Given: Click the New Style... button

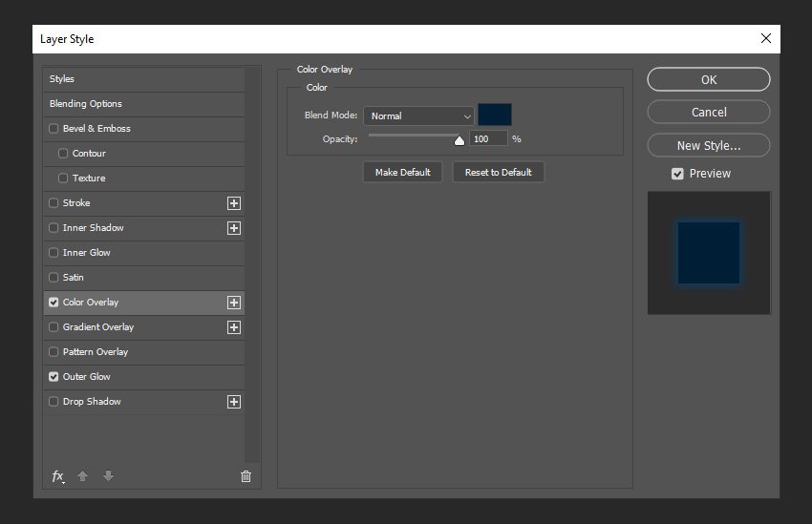Looking at the screenshot, I should point(709,145).
